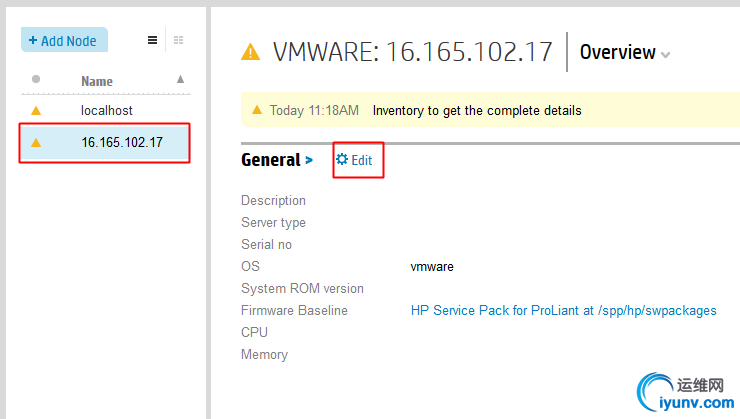Click the Add Node button
The width and height of the screenshot is (740, 419).
point(63,41)
